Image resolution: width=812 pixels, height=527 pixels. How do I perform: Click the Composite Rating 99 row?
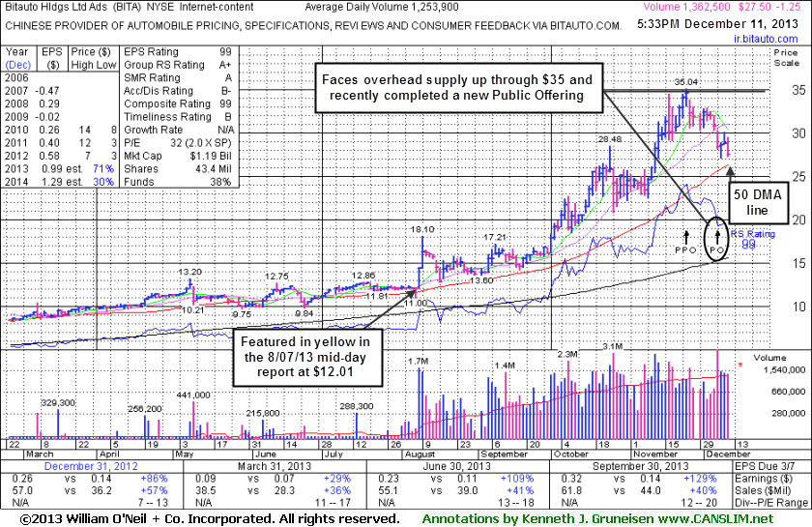pyautogui.click(x=178, y=103)
